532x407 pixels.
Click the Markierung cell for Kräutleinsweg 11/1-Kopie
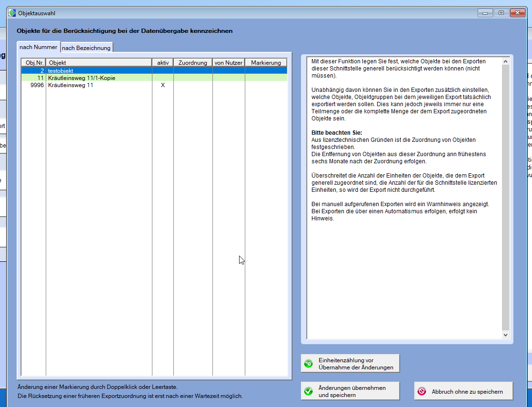(x=266, y=78)
